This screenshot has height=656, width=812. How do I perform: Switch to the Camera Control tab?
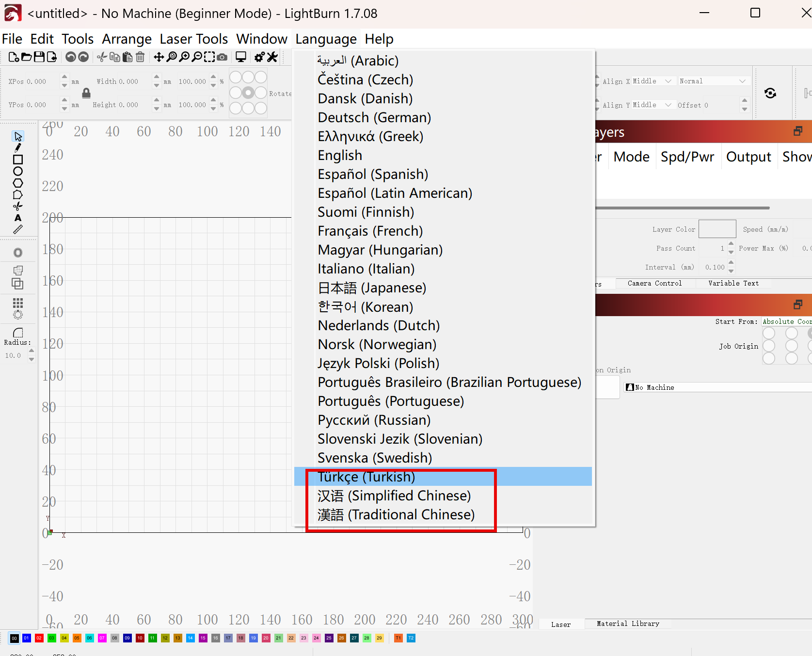(654, 283)
